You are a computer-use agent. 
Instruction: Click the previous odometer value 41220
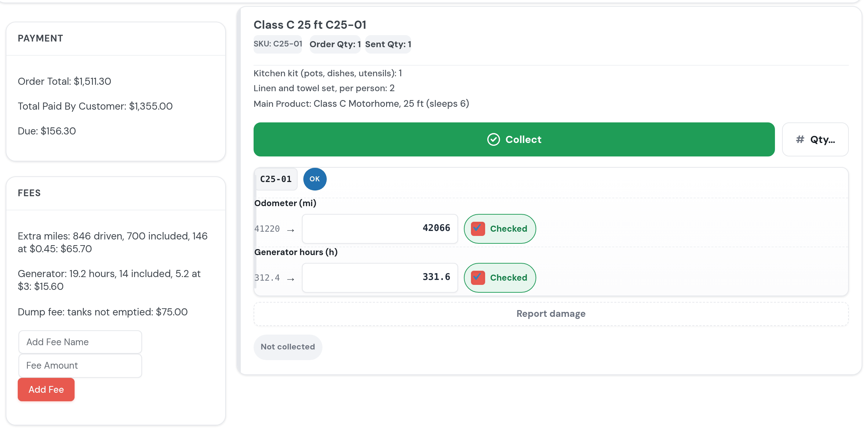(267, 229)
